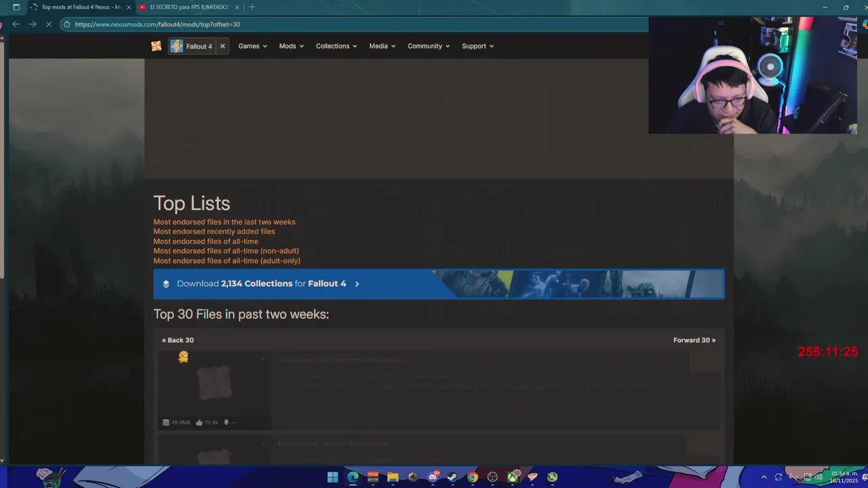The height and width of the screenshot is (488, 868).
Task: Switch to the El SECRETO para FPS ILIMITADOS tab
Action: [189, 7]
